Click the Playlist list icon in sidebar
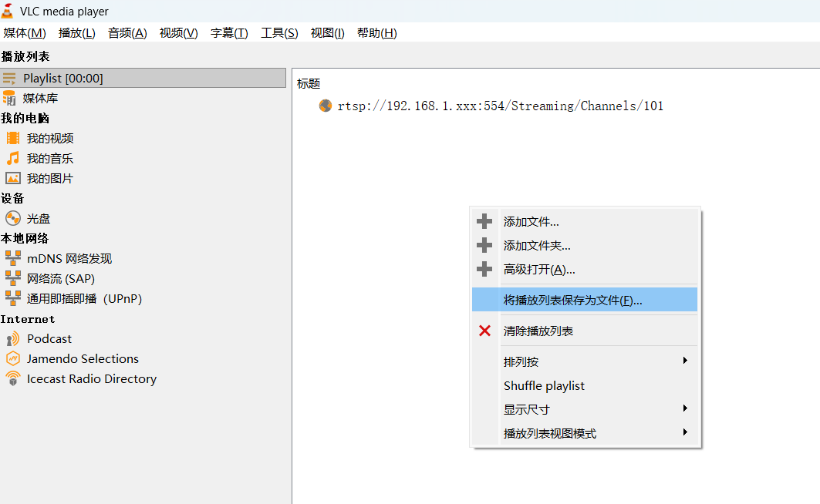820x504 pixels. 9,79
